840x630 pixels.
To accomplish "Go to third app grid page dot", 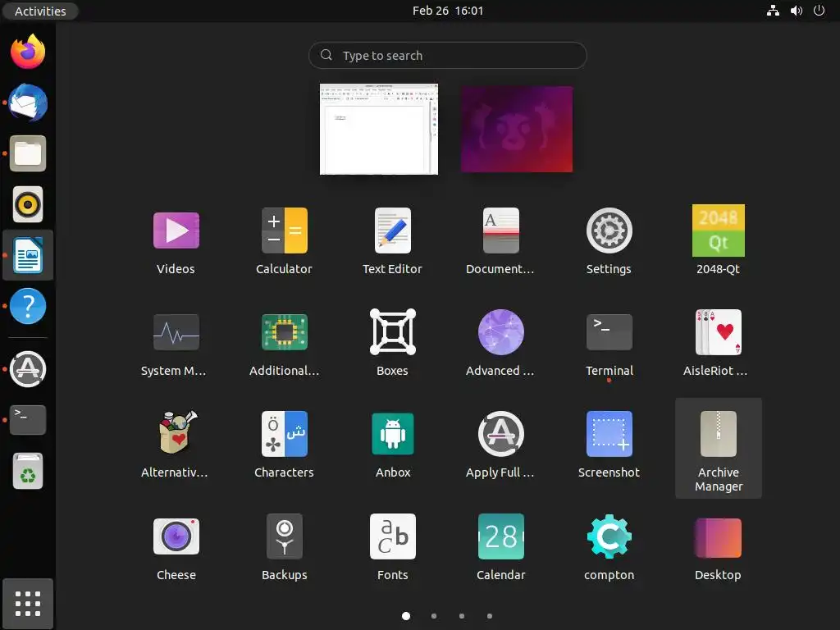I will click(462, 616).
